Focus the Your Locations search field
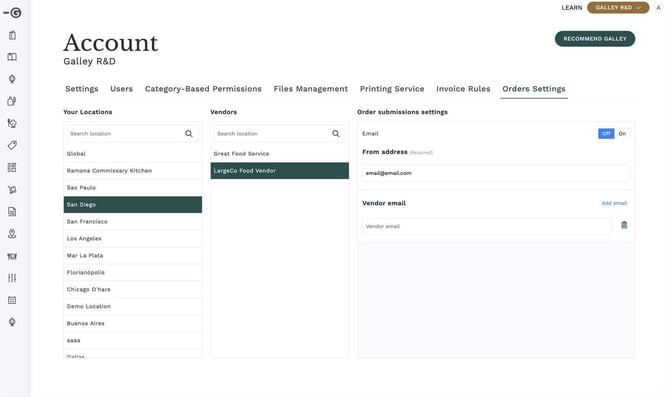Viewport: 670px width, 397px height. (132, 134)
